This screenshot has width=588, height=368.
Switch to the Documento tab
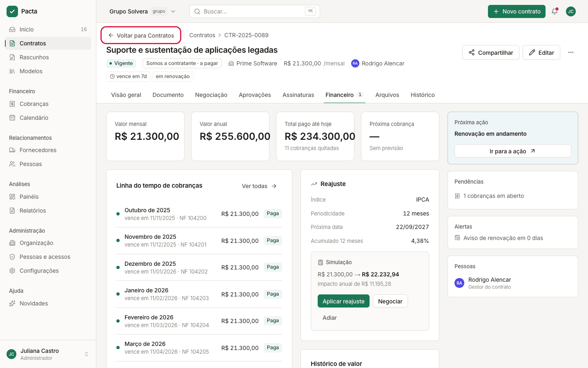(x=168, y=95)
